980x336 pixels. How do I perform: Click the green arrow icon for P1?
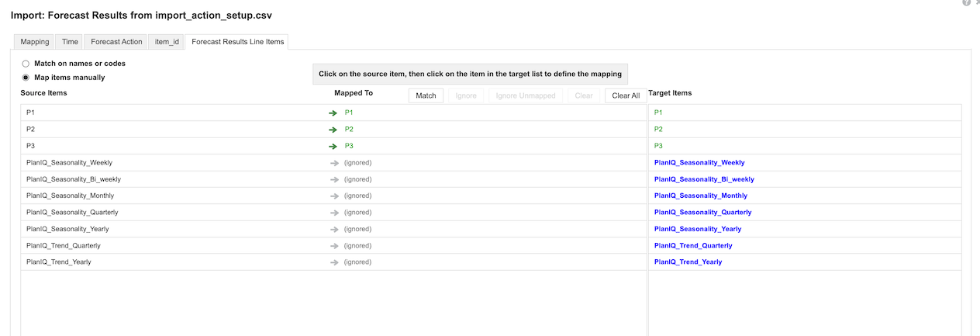333,113
